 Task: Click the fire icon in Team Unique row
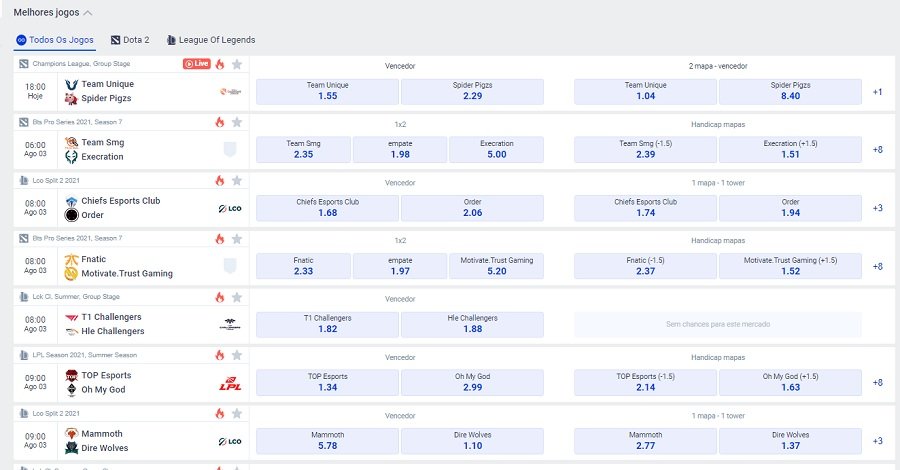(220, 64)
